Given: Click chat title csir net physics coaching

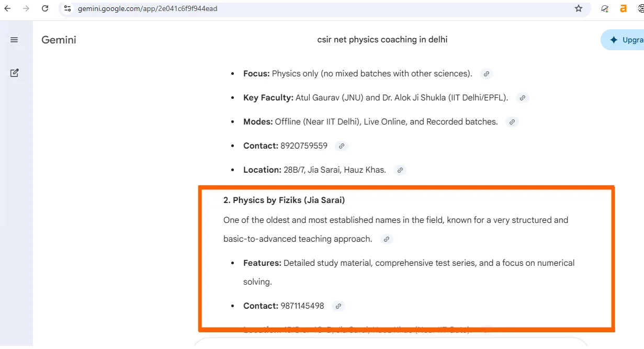Looking at the screenshot, I should [x=382, y=40].
